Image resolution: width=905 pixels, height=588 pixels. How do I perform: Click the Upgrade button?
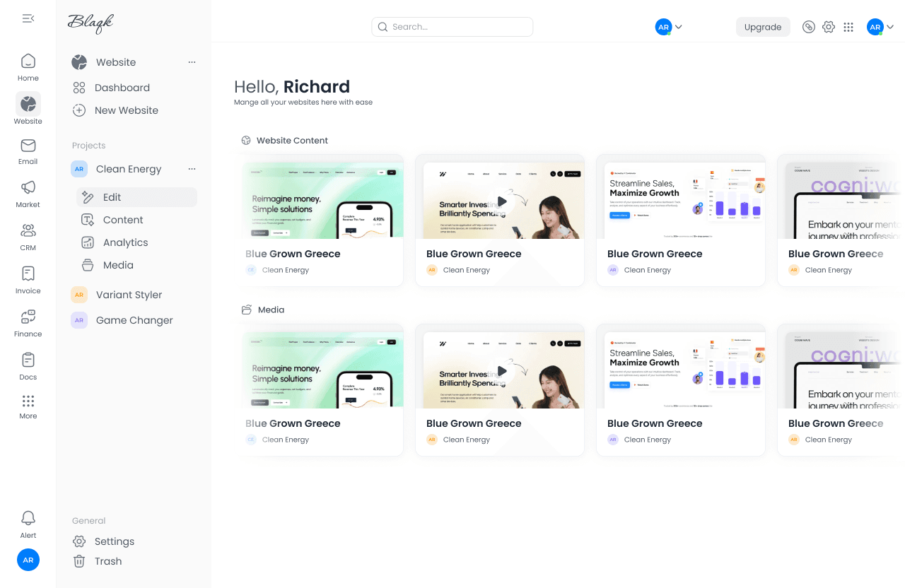tap(763, 27)
